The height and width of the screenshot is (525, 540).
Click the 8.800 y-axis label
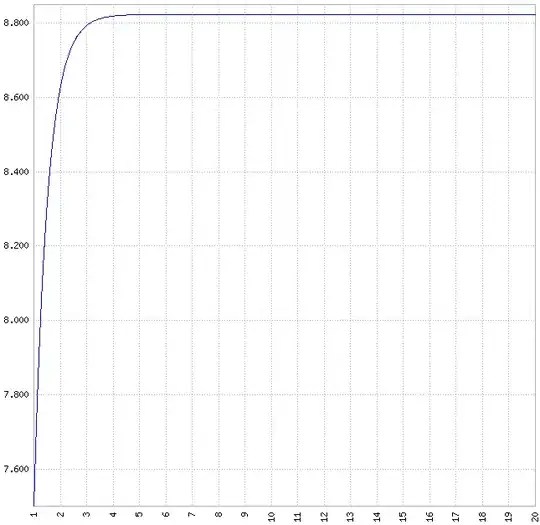(x=16, y=23)
